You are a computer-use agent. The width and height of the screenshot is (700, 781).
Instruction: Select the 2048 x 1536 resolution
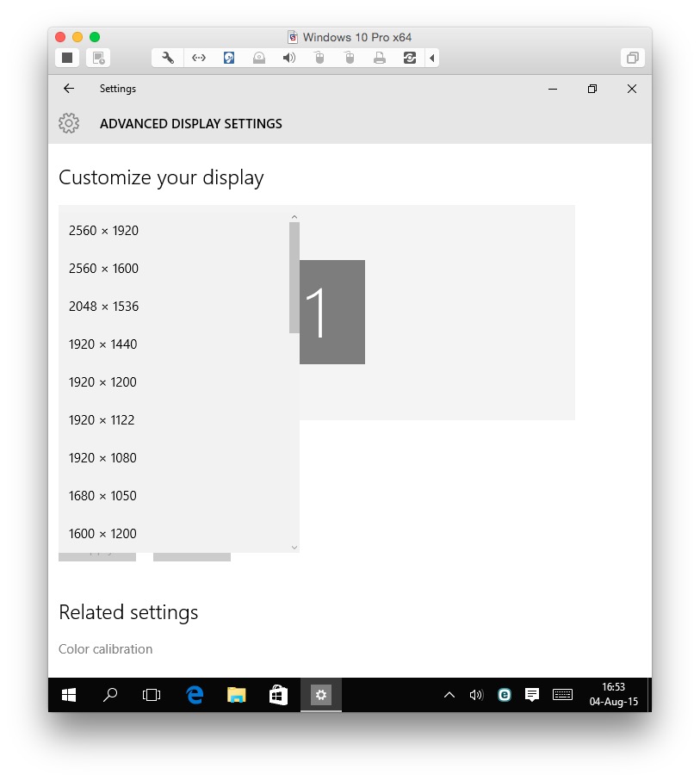pos(102,306)
